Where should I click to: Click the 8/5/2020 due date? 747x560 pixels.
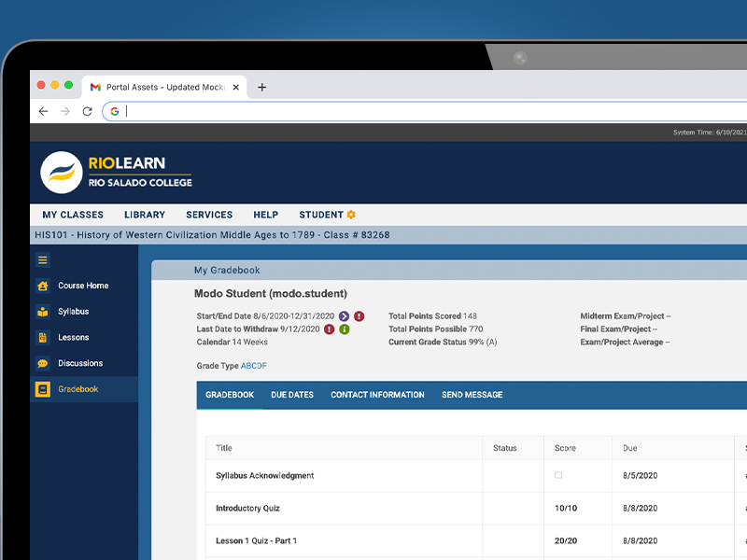641,476
